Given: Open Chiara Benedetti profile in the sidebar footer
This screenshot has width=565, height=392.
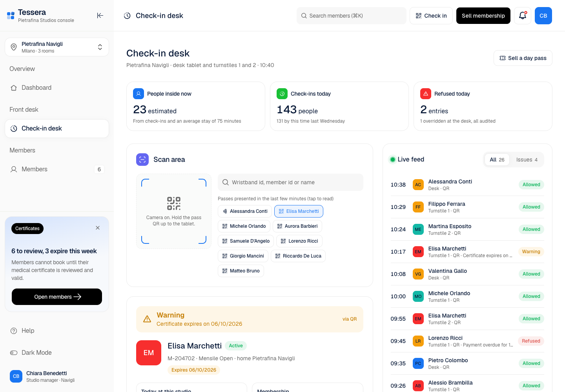Looking at the screenshot, I should (57, 376).
